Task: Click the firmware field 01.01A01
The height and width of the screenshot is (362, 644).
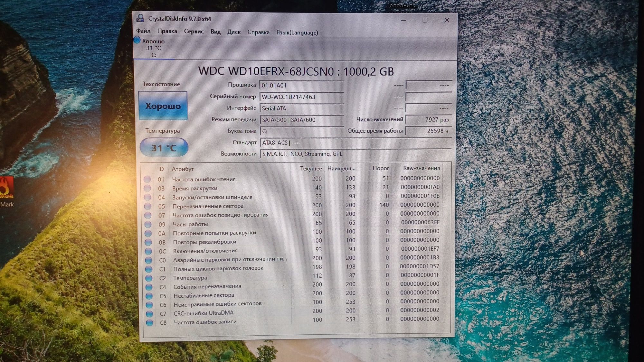Action: [x=302, y=85]
